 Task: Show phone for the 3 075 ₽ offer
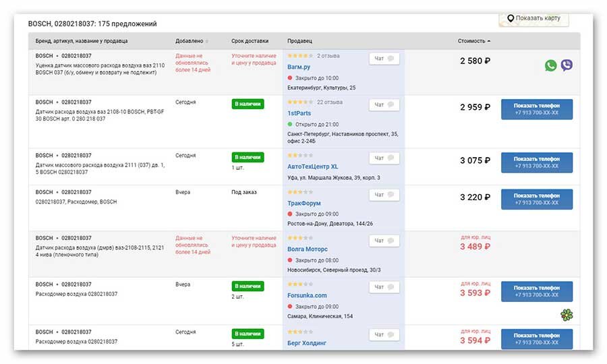click(x=537, y=162)
